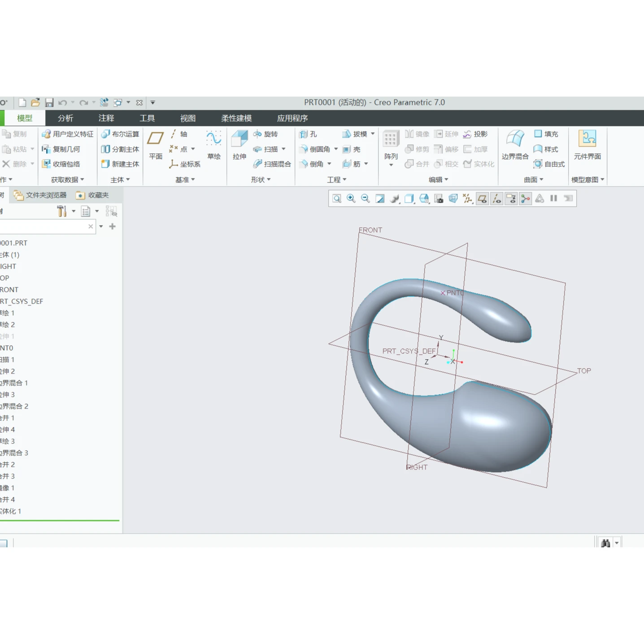644x644 pixels.
Task: Start a Sketch (草绘)
Action: pos(214,145)
